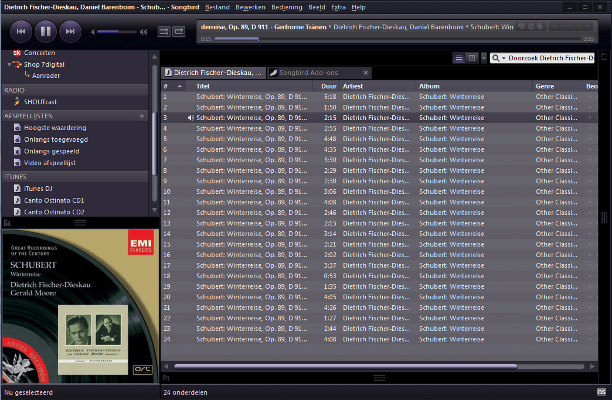Image resolution: width=612 pixels, height=400 pixels.
Task: Collapse the Shop 7digital tree node
Action: pyautogui.click(x=9, y=64)
